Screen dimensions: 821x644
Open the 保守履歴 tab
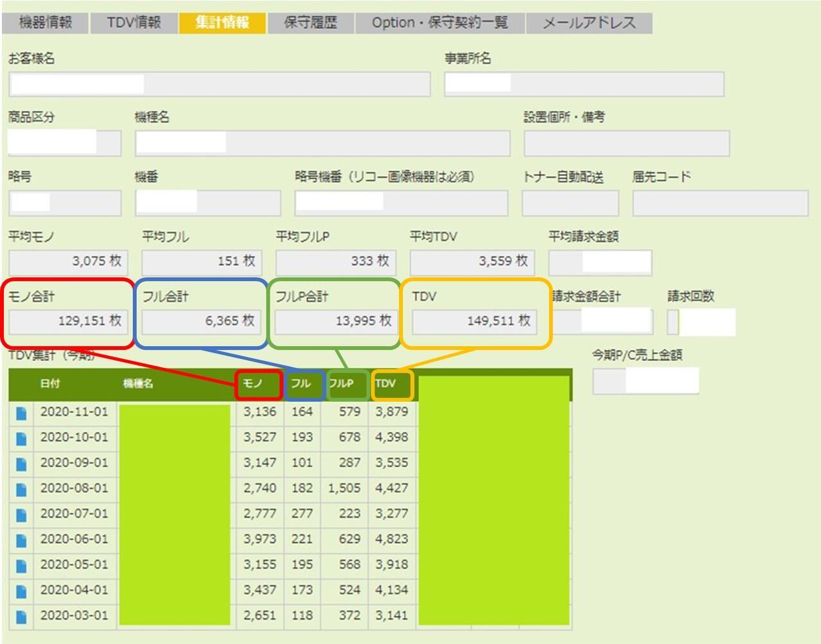pyautogui.click(x=311, y=21)
